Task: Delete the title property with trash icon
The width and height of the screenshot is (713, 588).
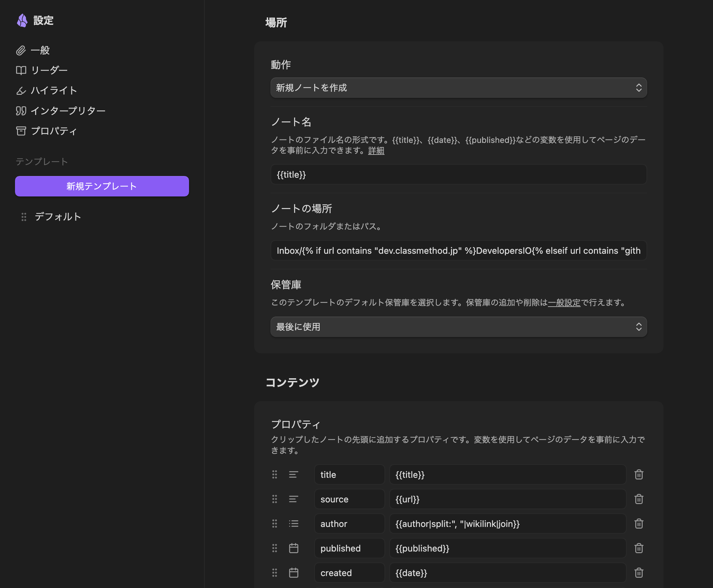Action: [x=639, y=474]
